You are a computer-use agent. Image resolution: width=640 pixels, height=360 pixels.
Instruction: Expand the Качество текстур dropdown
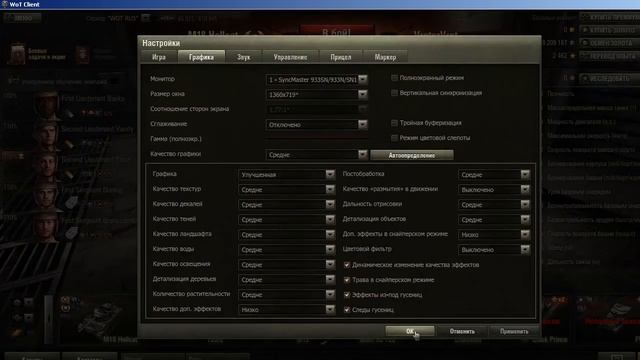coord(287,190)
